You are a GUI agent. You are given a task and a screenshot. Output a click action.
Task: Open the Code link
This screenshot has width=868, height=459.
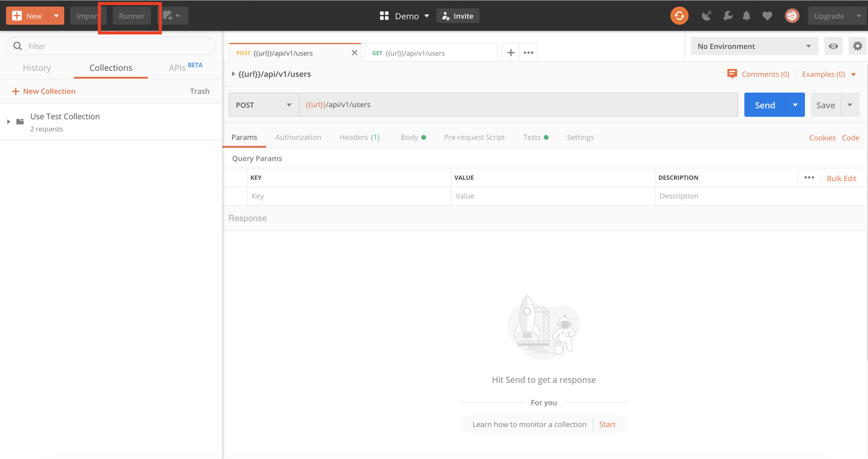click(851, 138)
